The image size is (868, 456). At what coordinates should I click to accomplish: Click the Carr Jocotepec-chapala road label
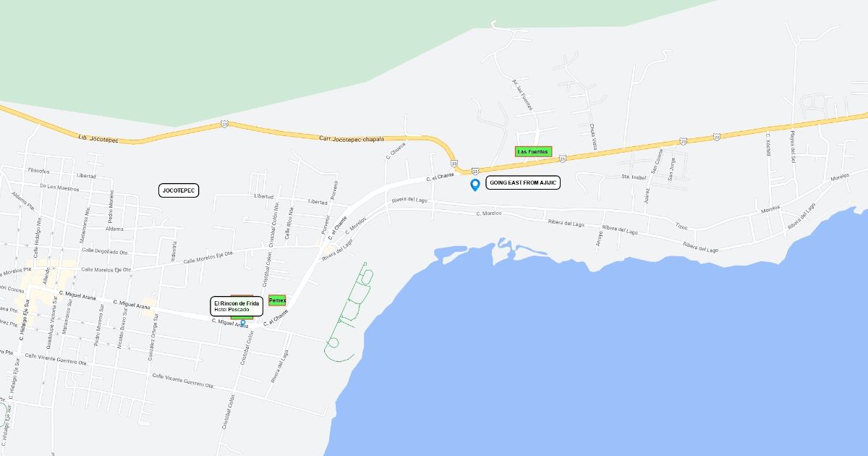point(352,138)
